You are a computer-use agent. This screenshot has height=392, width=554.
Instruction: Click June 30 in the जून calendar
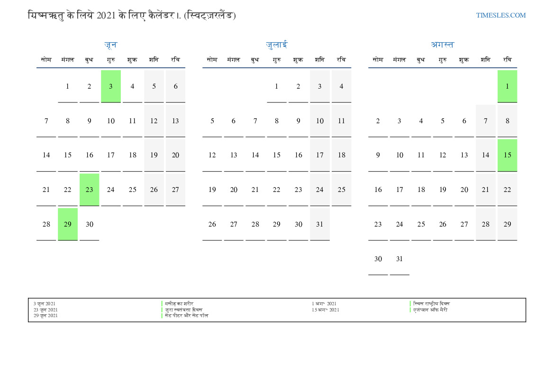coord(90,224)
